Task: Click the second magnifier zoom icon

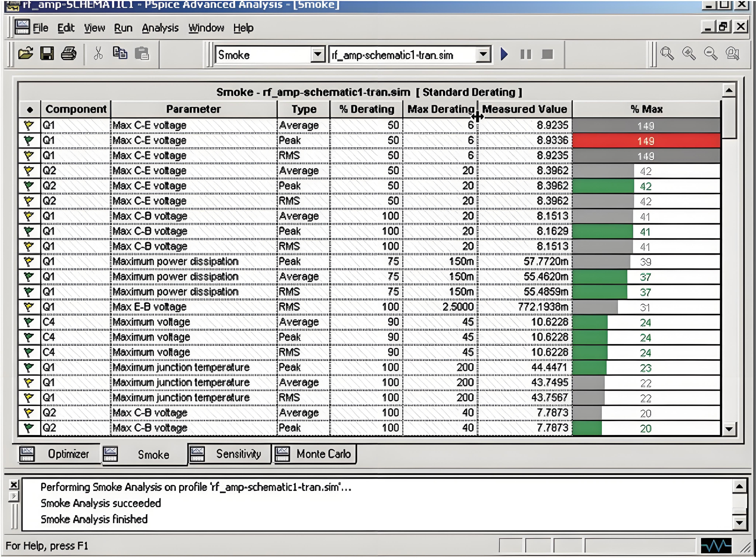Action: (689, 53)
